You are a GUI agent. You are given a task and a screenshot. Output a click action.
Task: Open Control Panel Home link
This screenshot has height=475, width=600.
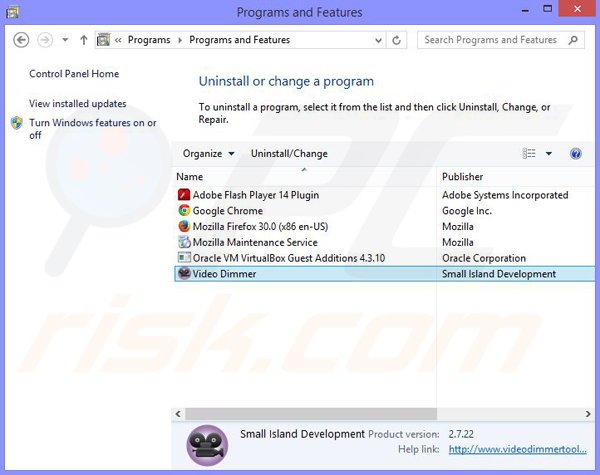coord(74,74)
